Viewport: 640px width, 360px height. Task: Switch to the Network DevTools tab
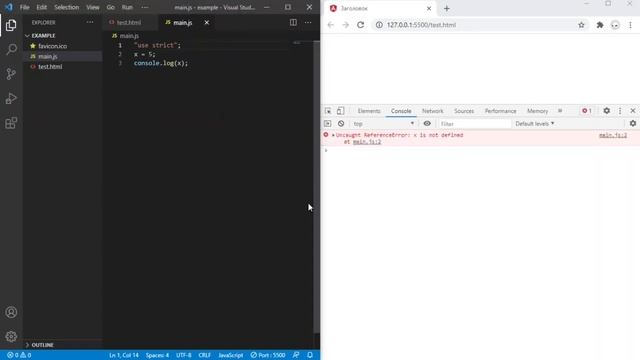(x=433, y=111)
